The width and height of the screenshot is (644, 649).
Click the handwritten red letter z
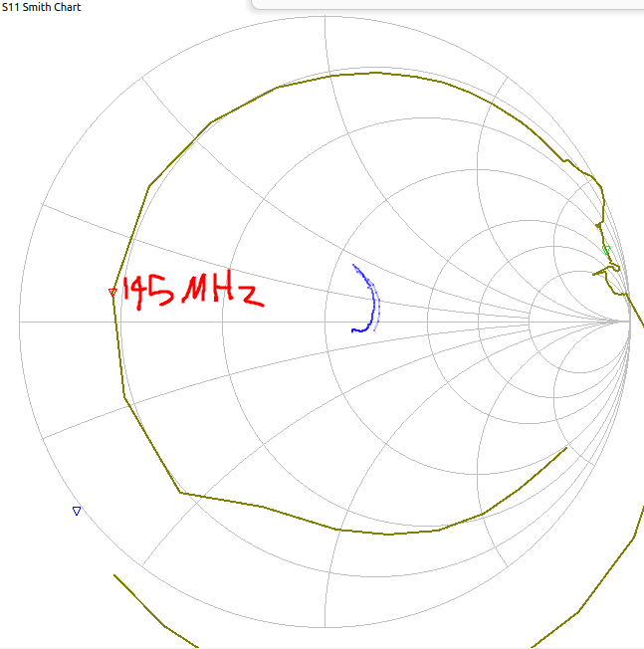(252, 296)
